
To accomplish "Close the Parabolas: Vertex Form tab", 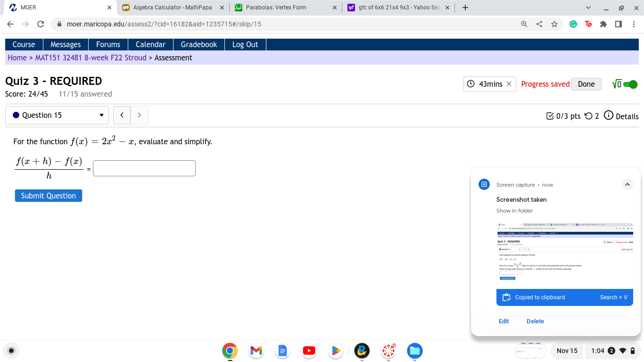I will click(x=335, y=8).
